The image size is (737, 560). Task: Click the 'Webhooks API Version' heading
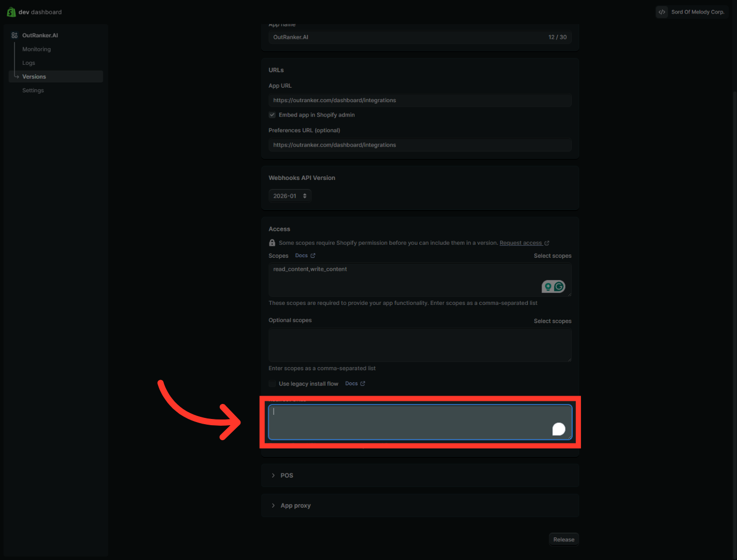pos(302,178)
